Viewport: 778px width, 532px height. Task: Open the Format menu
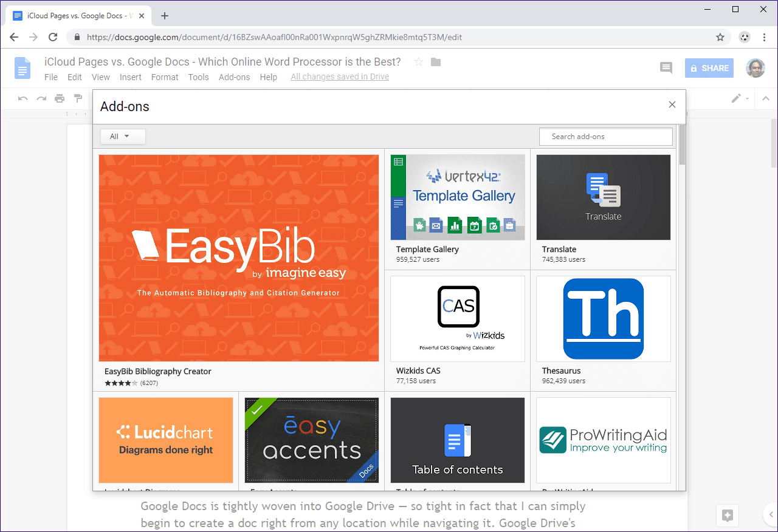pos(165,77)
